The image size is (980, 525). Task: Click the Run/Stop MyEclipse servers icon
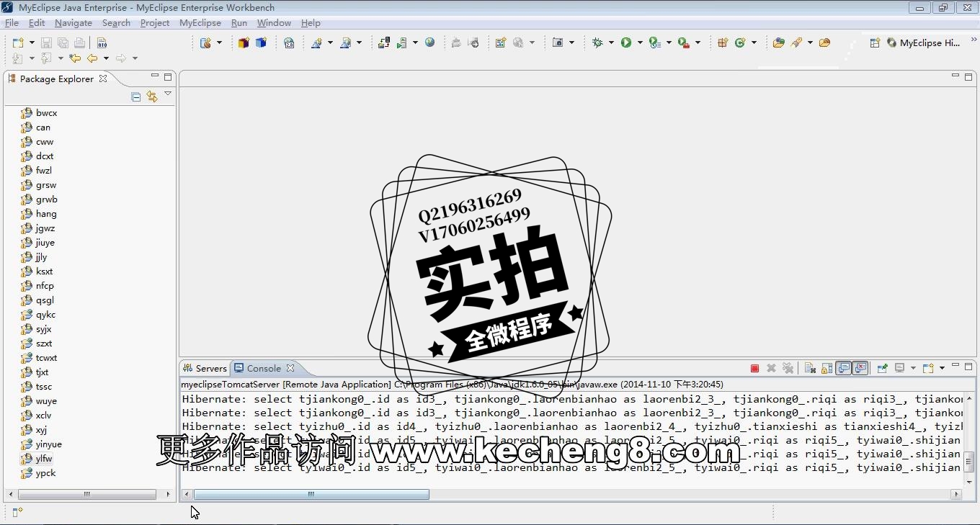point(402,43)
